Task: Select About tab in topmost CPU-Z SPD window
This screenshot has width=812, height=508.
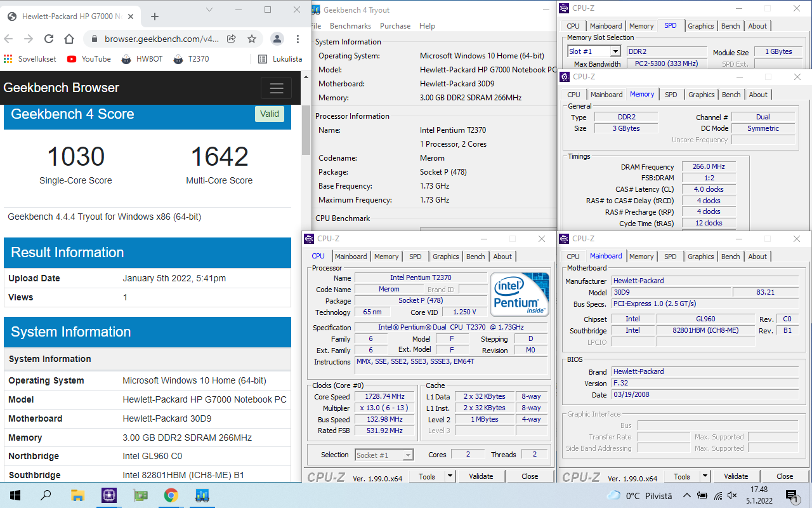Action: pyautogui.click(x=757, y=26)
